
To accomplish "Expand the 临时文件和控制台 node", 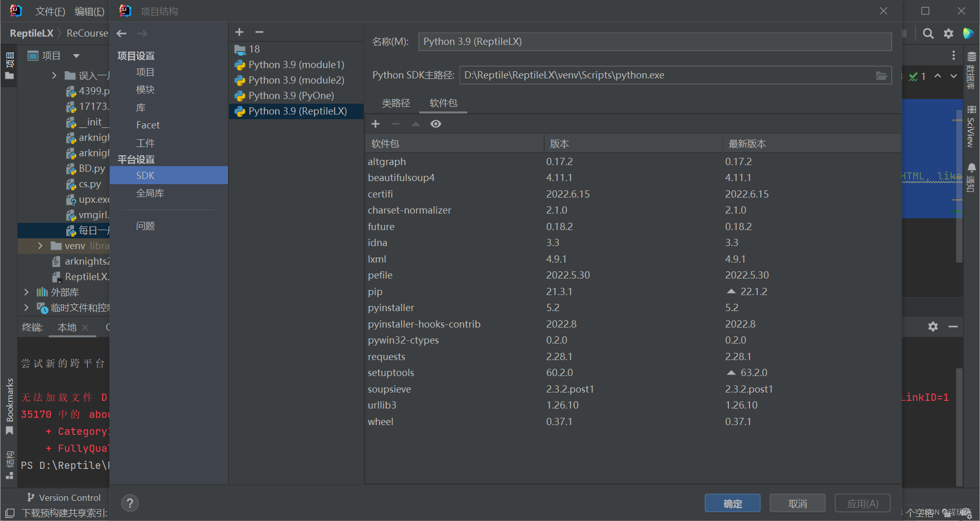I will point(26,308).
